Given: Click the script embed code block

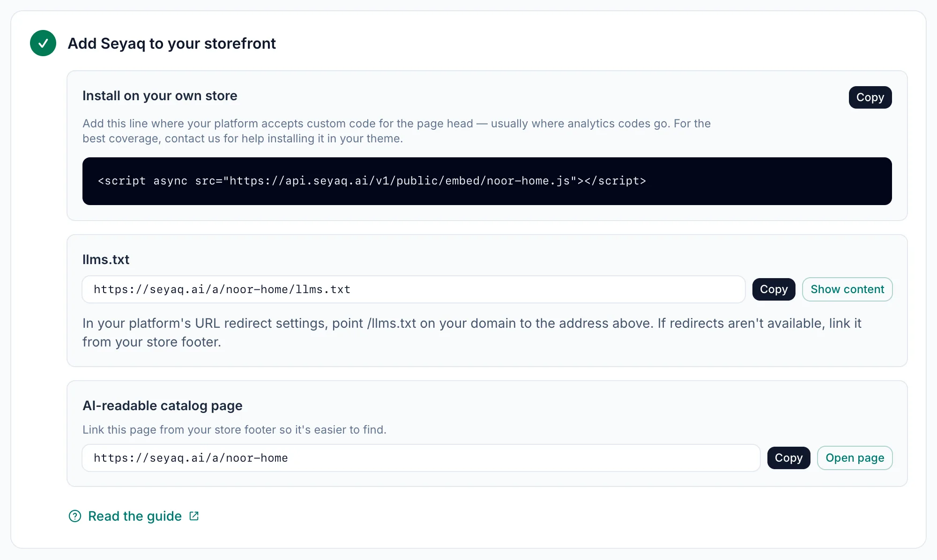Looking at the screenshot, I should tap(487, 181).
